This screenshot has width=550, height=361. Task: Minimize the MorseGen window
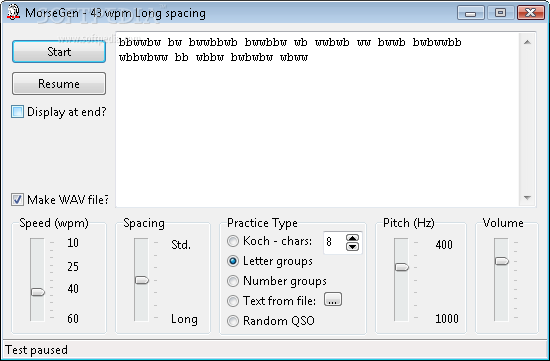click(471, 13)
